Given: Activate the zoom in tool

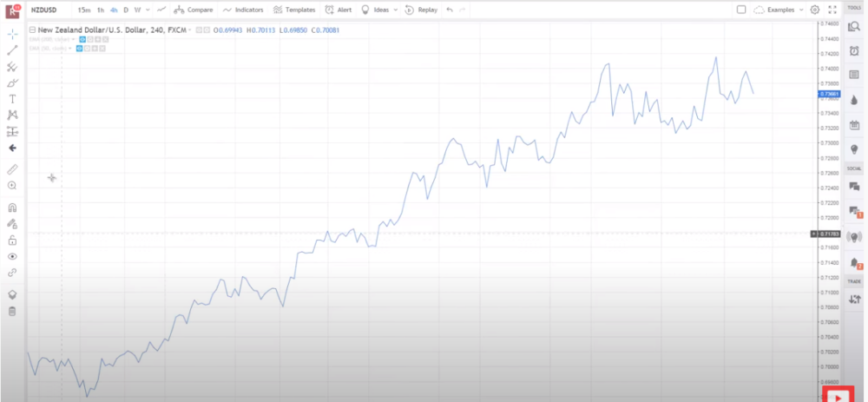Looking at the screenshot, I should tap(12, 186).
